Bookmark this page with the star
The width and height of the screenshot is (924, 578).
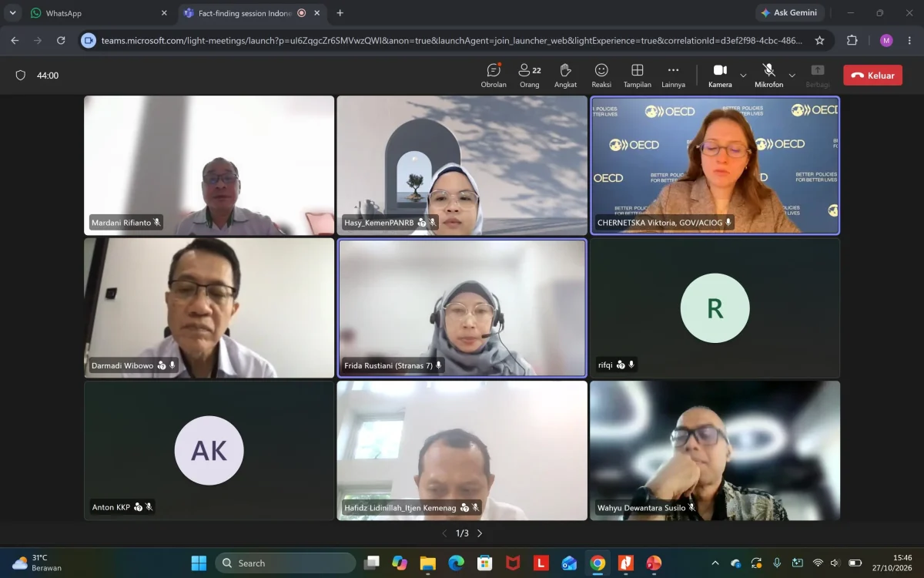[819, 40]
